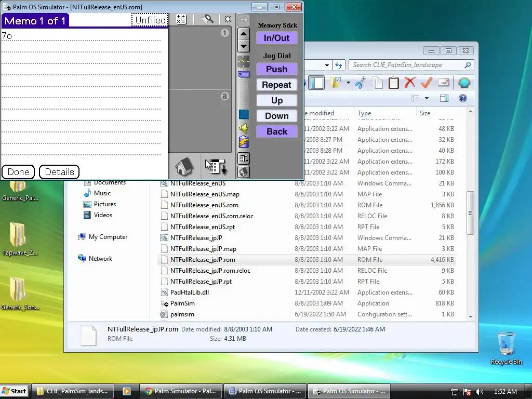
Task: Click the Paste clipboard icon in Explorer
Action: pos(394,83)
